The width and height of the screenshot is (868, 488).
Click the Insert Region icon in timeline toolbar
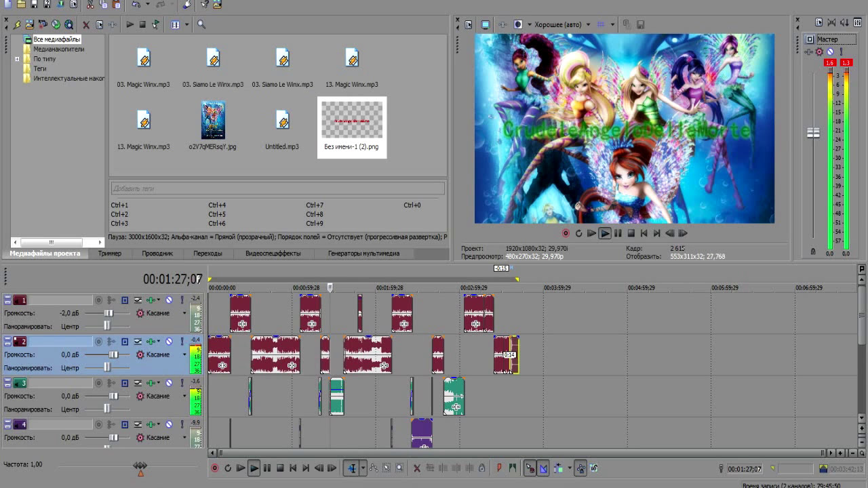tap(512, 468)
